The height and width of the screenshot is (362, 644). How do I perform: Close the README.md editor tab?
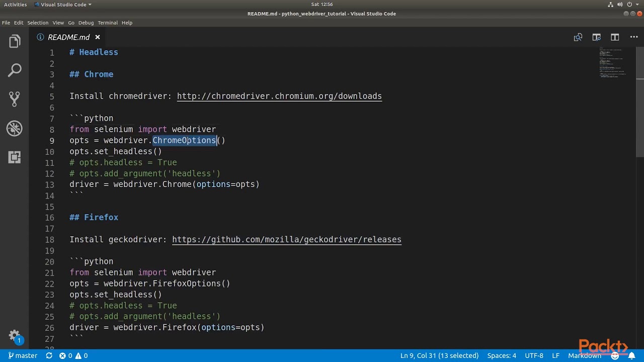coord(98,37)
